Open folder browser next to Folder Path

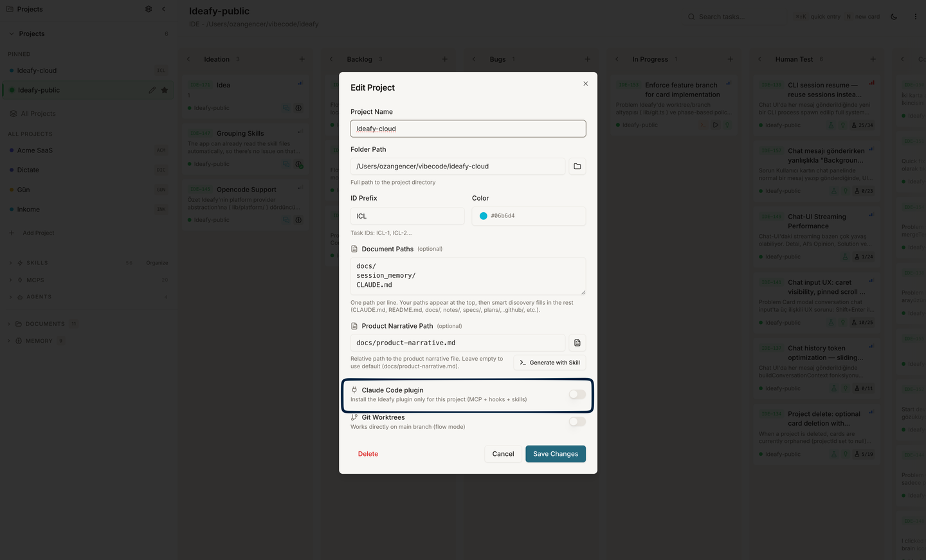577,167
